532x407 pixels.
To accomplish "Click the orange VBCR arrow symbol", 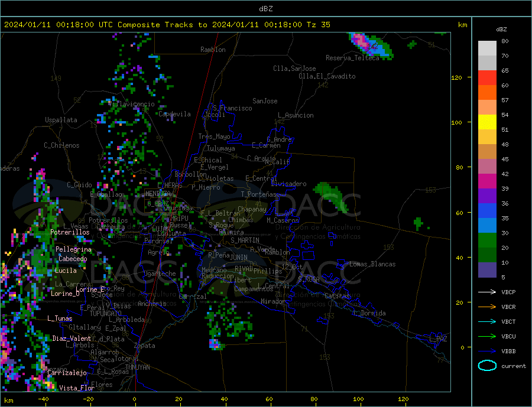I will click(487, 307).
